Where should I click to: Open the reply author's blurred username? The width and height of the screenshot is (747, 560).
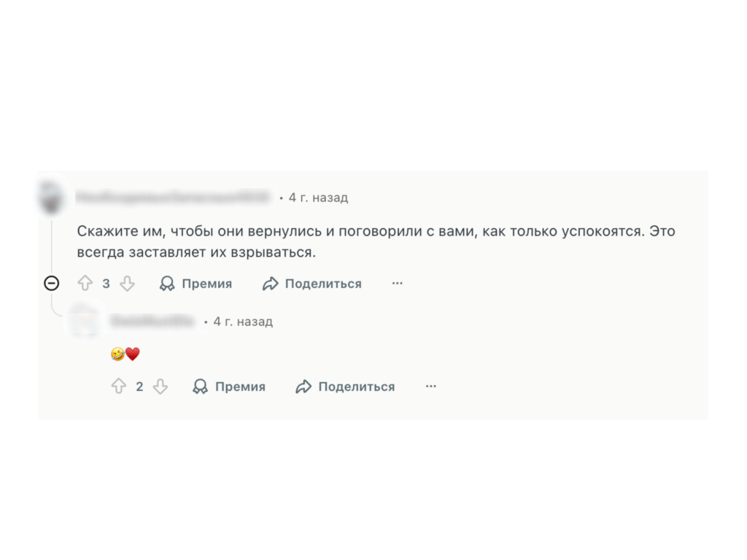(152, 321)
